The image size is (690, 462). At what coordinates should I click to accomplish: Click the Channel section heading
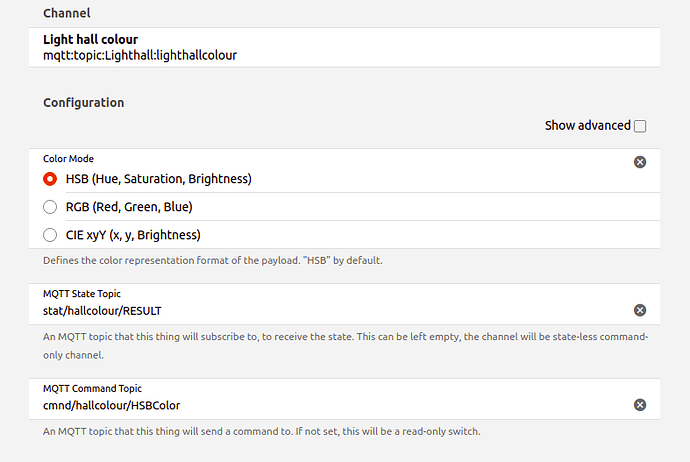(67, 13)
